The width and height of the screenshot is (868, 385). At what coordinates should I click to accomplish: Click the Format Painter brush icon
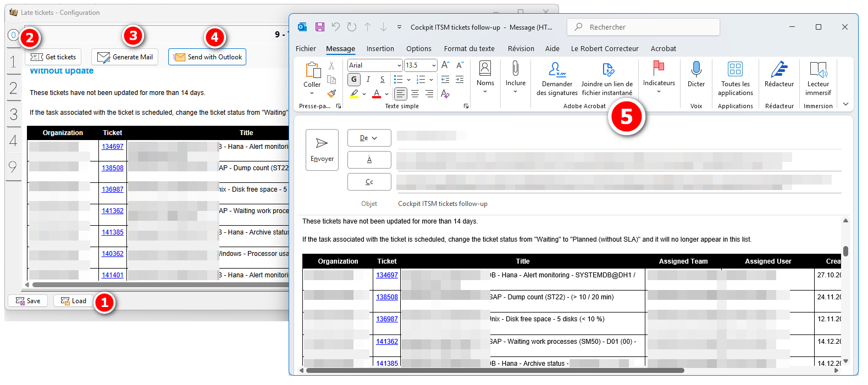coord(331,94)
